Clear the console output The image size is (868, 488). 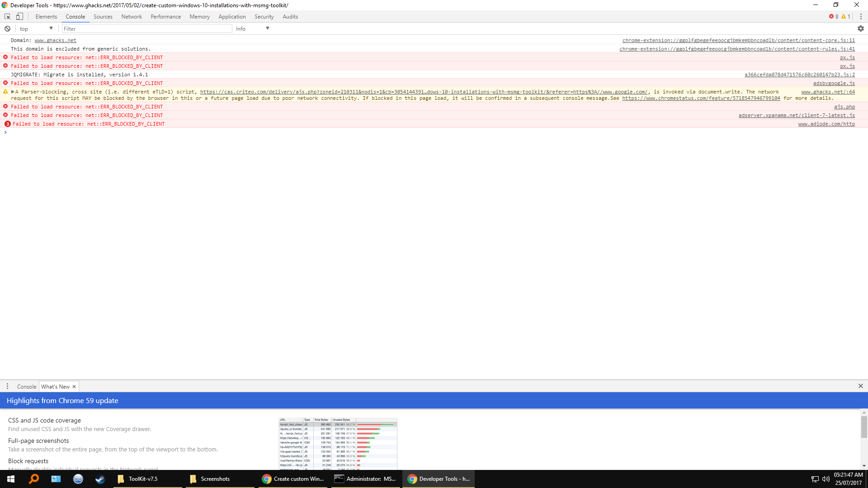pyautogui.click(x=7, y=28)
